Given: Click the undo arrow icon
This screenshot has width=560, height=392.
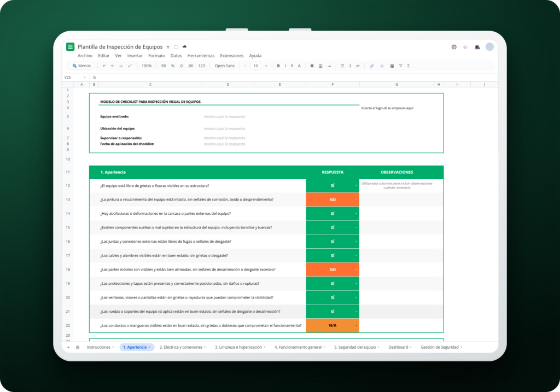Looking at the screenshot, I should tap(104, 66).
